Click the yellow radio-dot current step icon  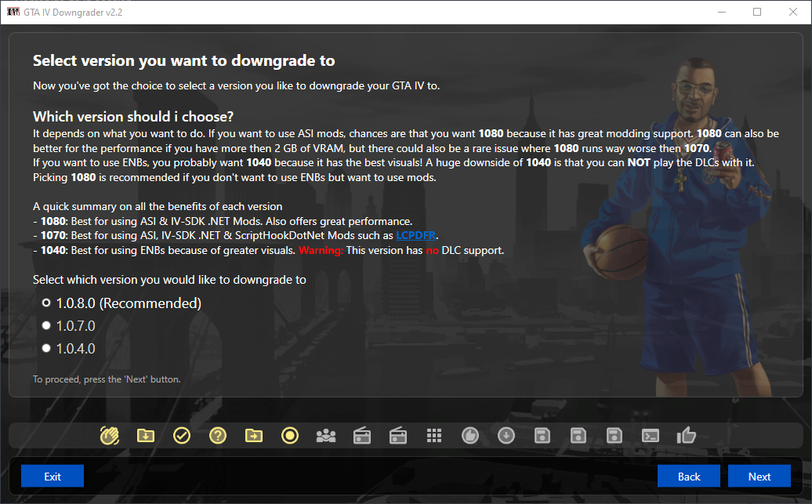click(290, 436)
